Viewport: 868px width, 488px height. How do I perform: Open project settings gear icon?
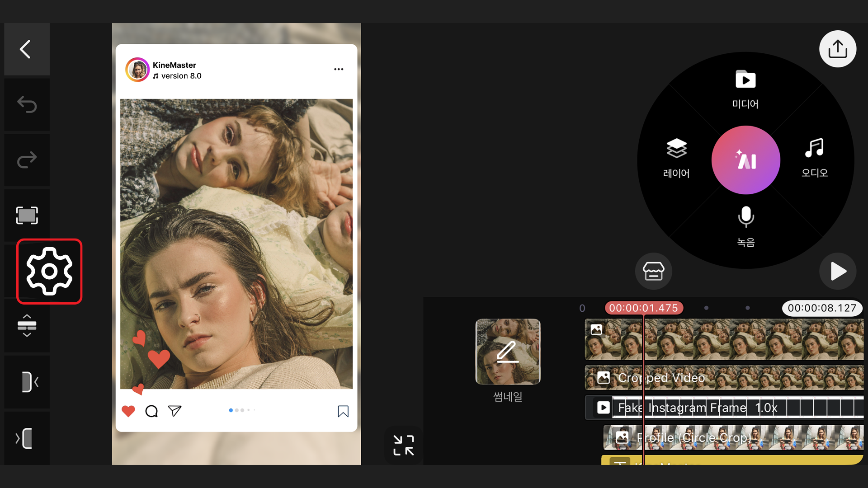pos(49,271)
